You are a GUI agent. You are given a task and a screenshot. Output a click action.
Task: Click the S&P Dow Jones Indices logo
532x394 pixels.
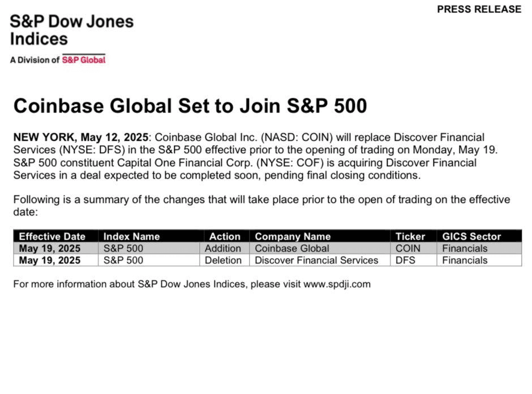tap(71, 30)
